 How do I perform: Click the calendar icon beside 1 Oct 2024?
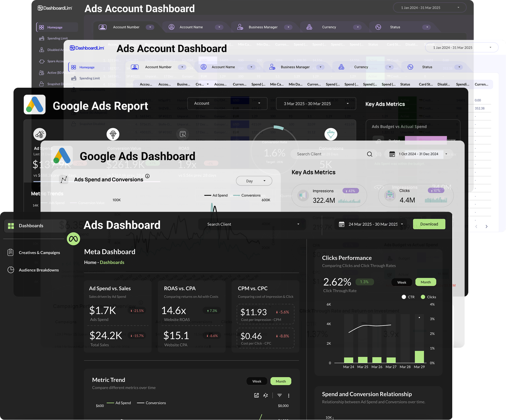point(392,154)
